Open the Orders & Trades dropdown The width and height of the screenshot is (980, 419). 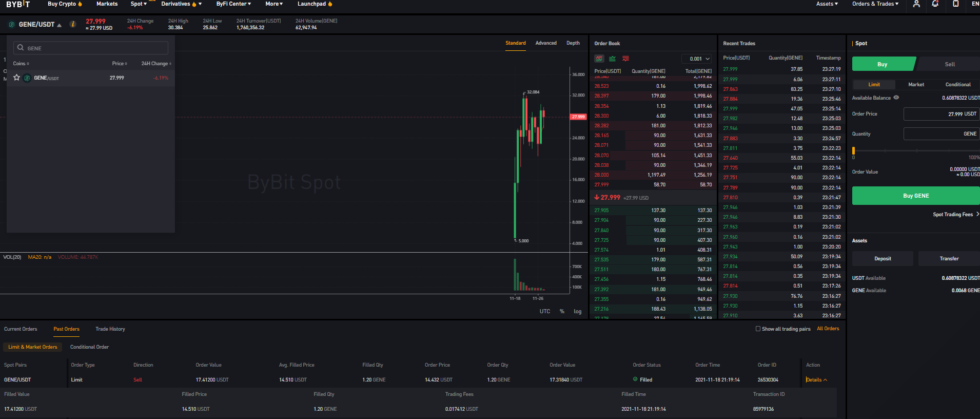[875, 4]
